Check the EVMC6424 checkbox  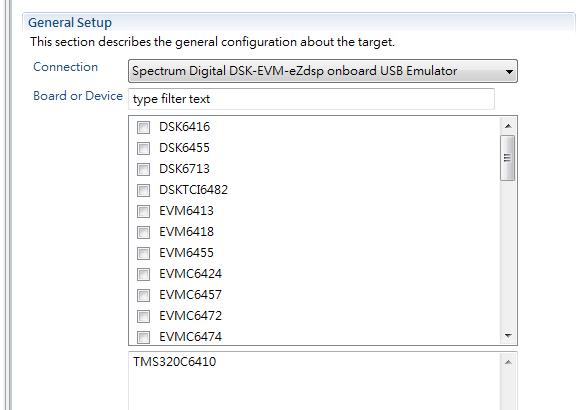pos(143,274)
